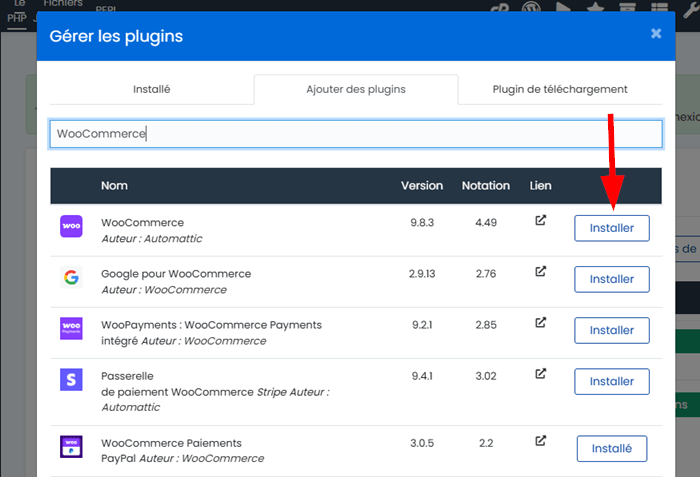Click the WooCommerce Paiements PayPal logo

pyautogui.click(x=71, y=447)
